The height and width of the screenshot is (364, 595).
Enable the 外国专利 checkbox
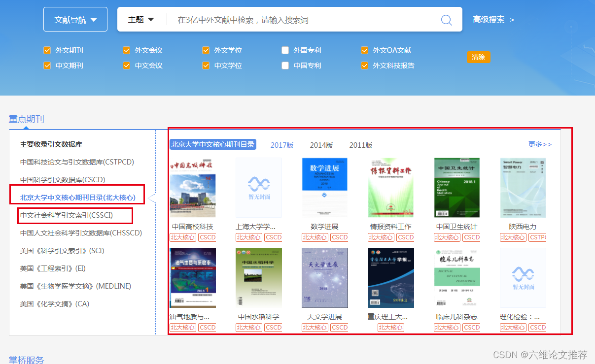(x=285, y=50)
